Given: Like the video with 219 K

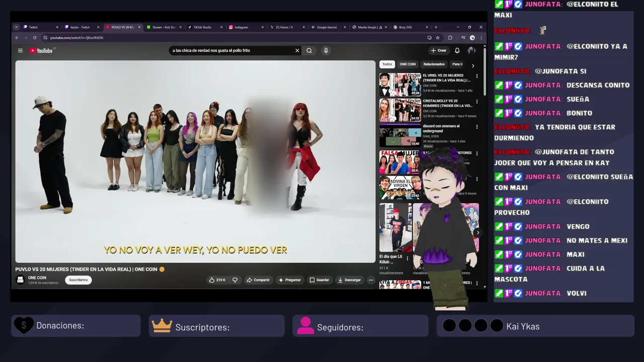Looking at the screenshot, I should (217, 280).
